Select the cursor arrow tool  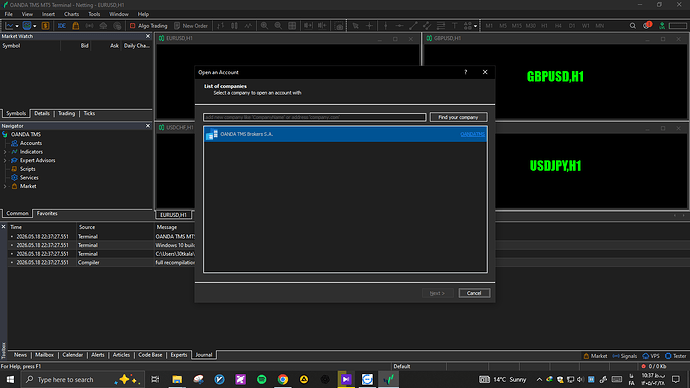coord(356,26)
